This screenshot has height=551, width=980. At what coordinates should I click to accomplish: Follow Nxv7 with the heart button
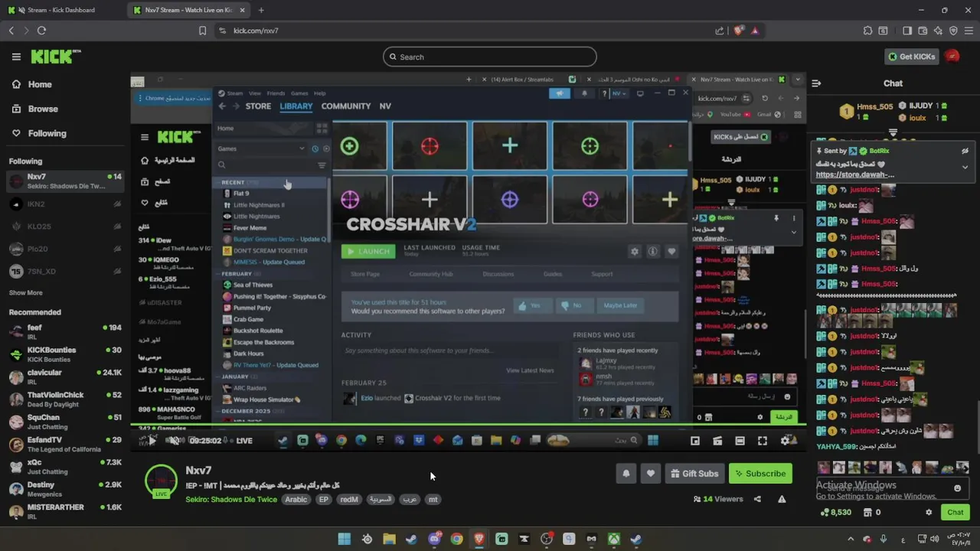[x=650, y=474]
